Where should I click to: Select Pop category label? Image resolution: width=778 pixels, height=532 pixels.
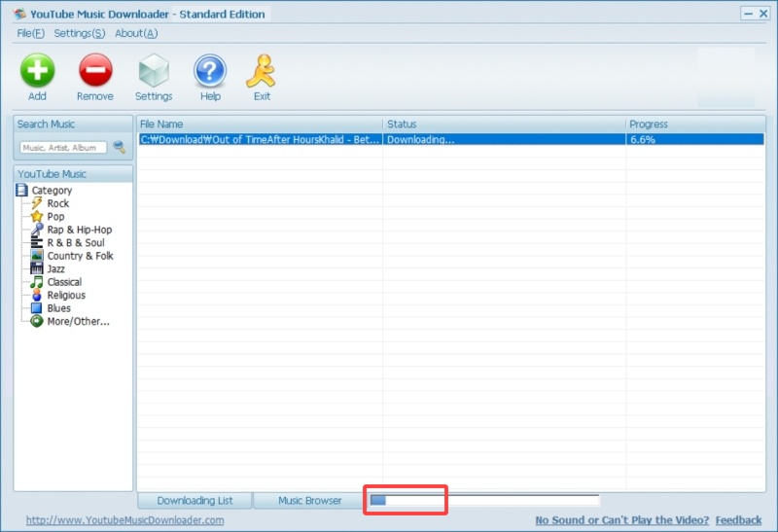click(55, 216)
